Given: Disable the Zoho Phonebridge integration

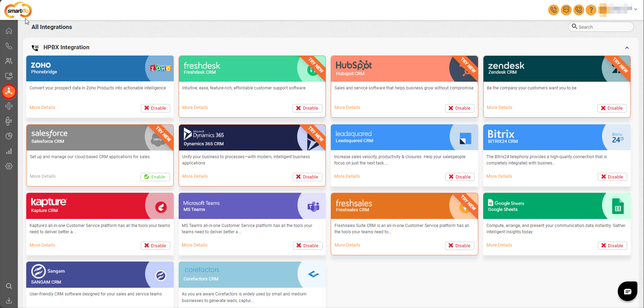Looking at the screenshot, I should [156, 108].
